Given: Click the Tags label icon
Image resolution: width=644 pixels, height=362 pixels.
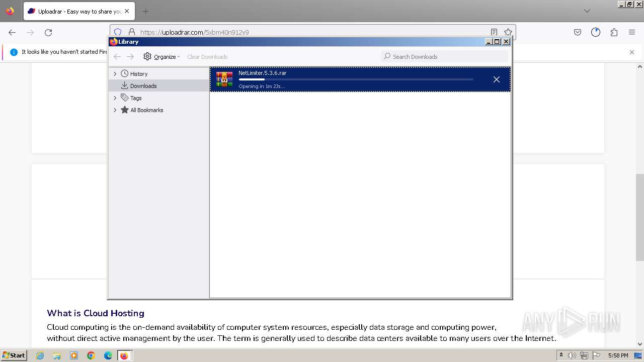Looking at the screenshot, I should (125, 98).
